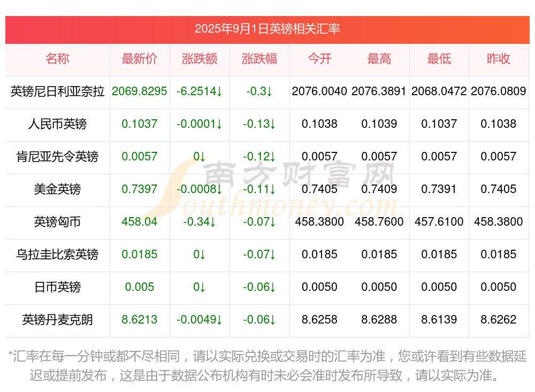Select the 最低 column header
The image size is (535, 392).
click(439, 59)
